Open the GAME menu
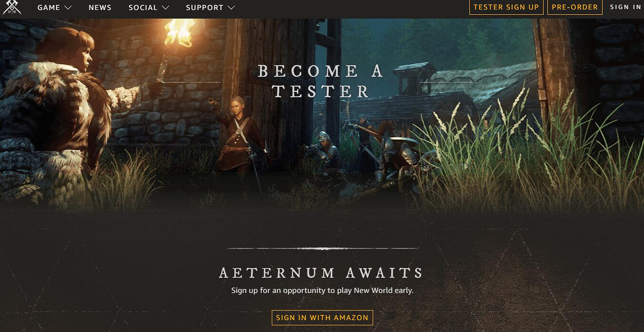 49,8
